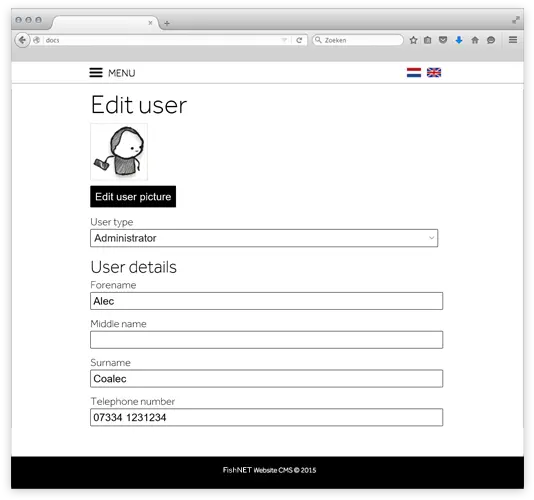Switch language with the Dutch flag
This screenshot has width=534, height=500.
click(x=414, y=73)
